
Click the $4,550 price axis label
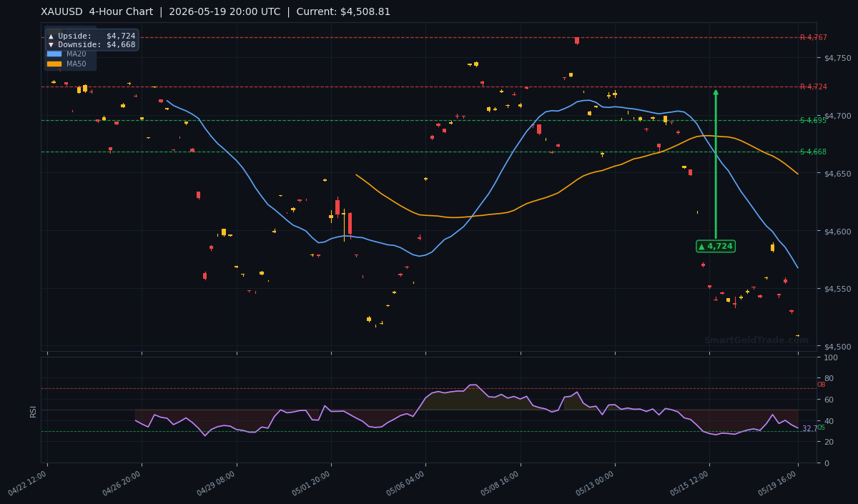(837, 289)
